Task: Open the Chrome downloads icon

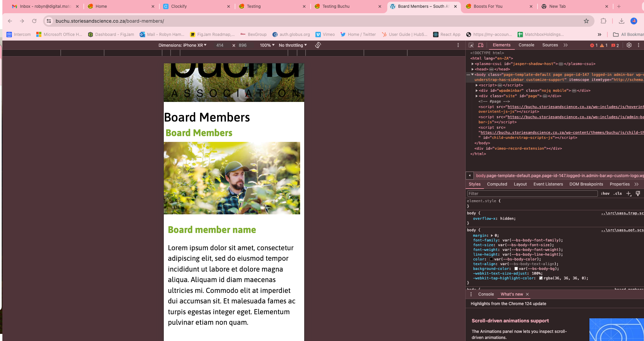Action: [x=621, y=21]
